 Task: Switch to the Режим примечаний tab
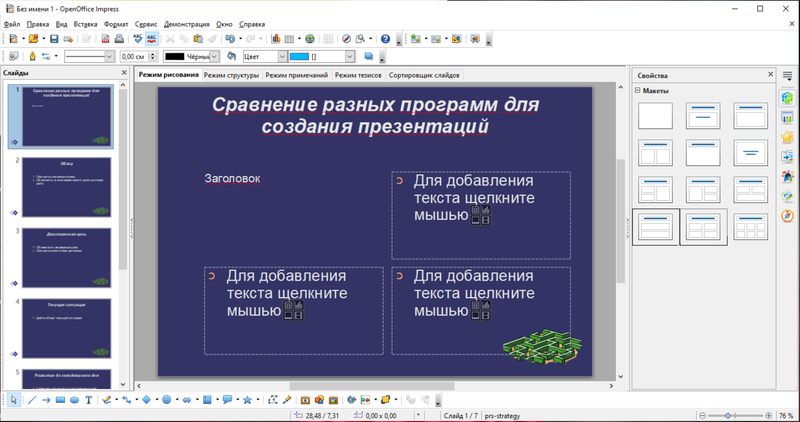[296, 75]
